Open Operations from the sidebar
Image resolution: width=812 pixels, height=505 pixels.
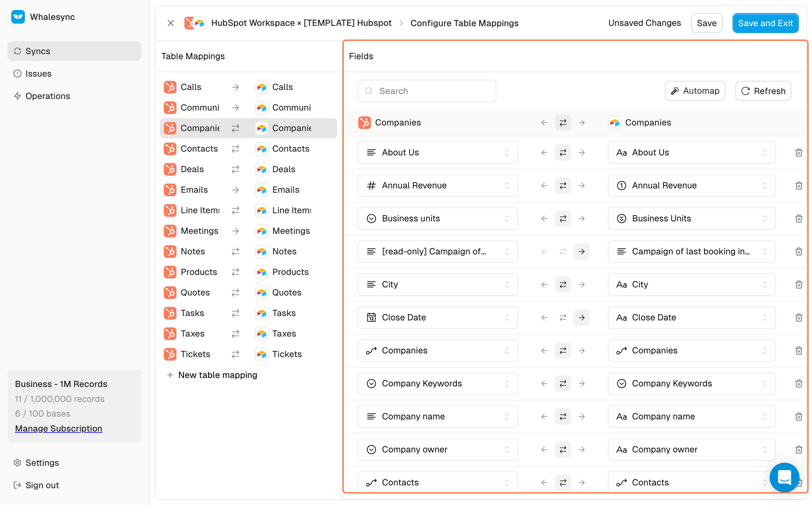click(47, 96)
